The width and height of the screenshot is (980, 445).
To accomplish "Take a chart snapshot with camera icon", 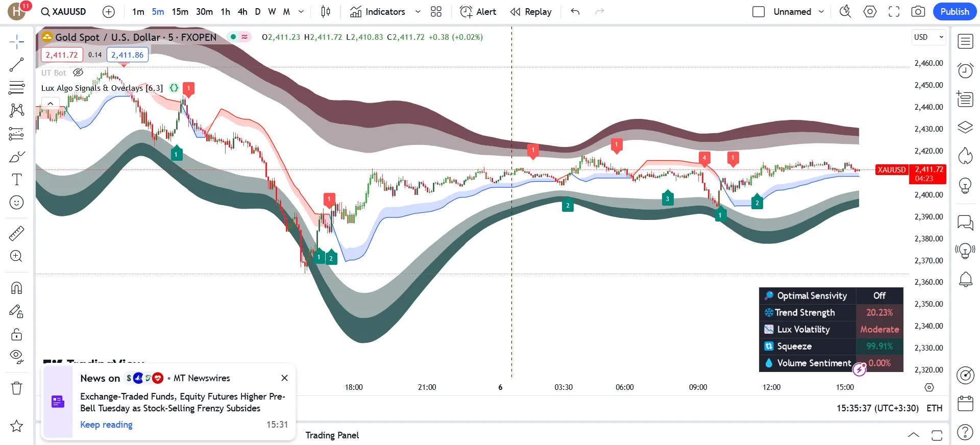I will tap(918, 12).
